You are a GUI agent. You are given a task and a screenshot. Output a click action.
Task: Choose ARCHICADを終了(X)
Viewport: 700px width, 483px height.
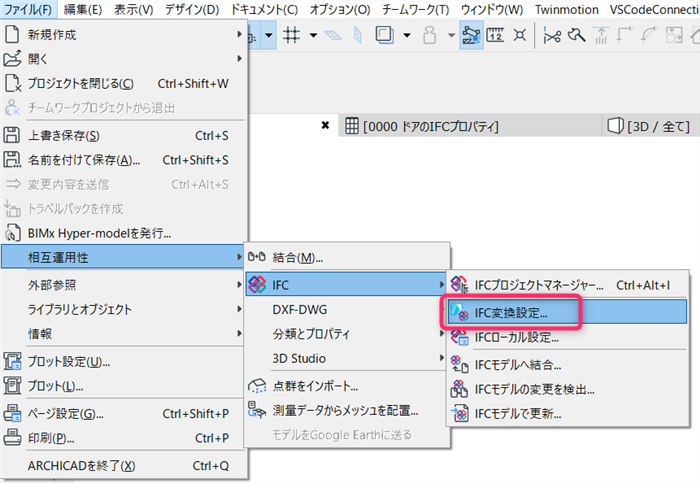point(124,466)
